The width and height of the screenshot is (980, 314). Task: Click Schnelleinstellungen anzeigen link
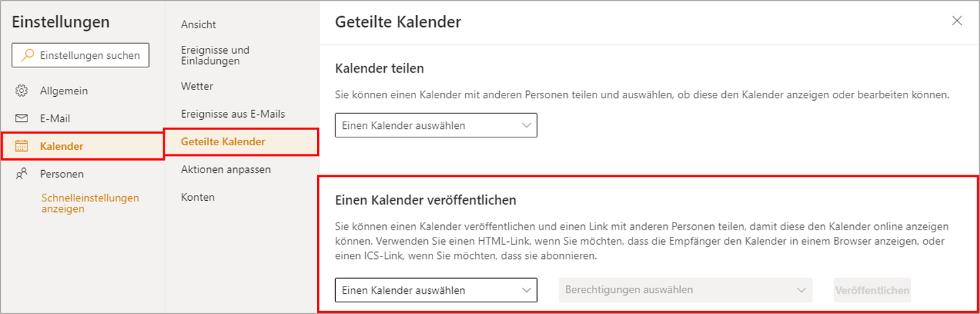pyautogui.click(x=90, y=203)
